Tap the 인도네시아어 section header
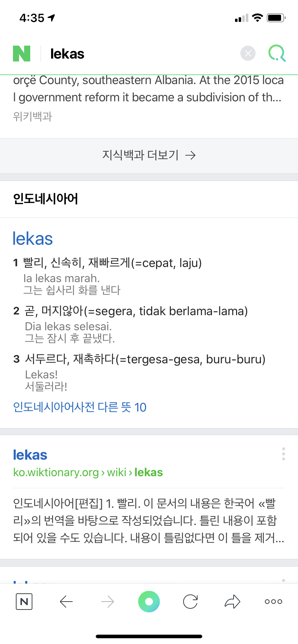 46,199
